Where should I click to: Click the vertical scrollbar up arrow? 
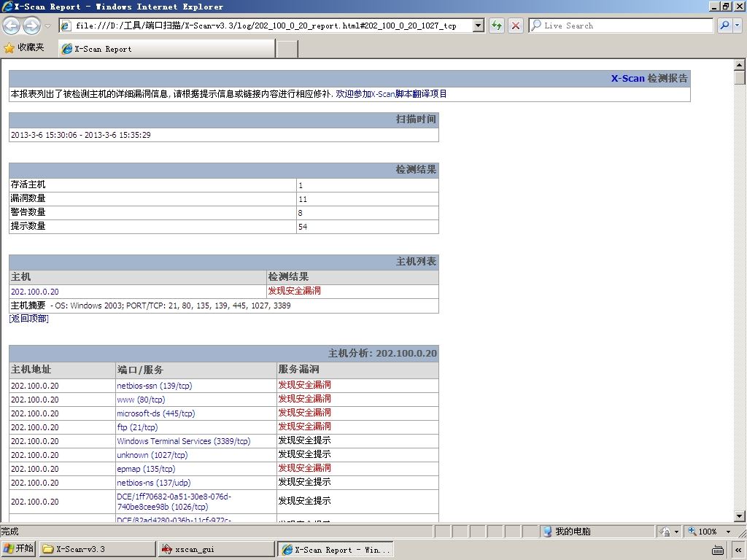tap(740, 65)
